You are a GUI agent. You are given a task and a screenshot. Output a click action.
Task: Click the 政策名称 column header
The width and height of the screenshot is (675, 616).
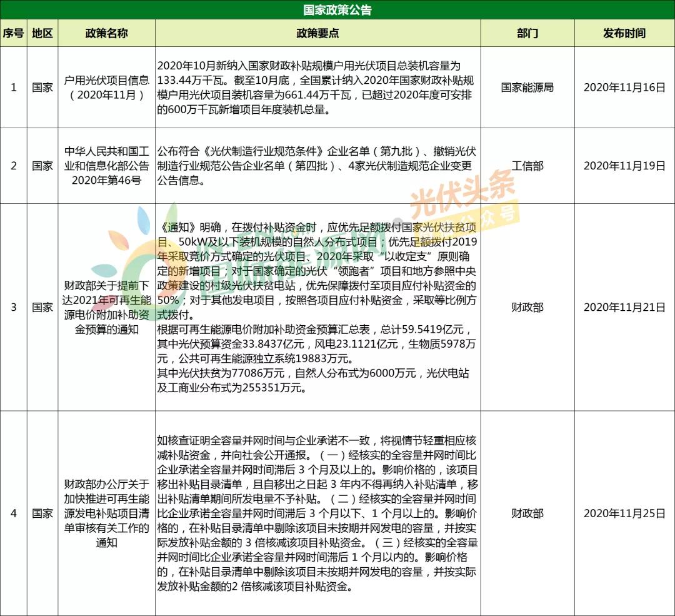pyautogui.click(x=106, y=33)
